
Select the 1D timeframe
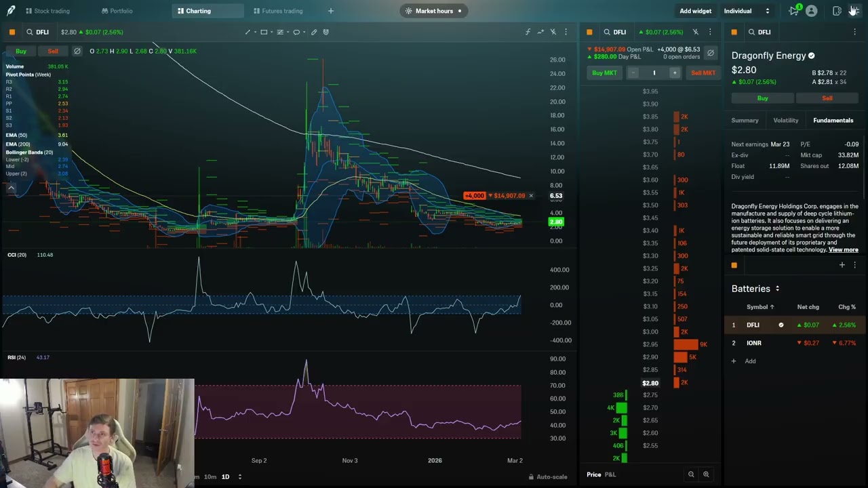click(x=225, y=476)
